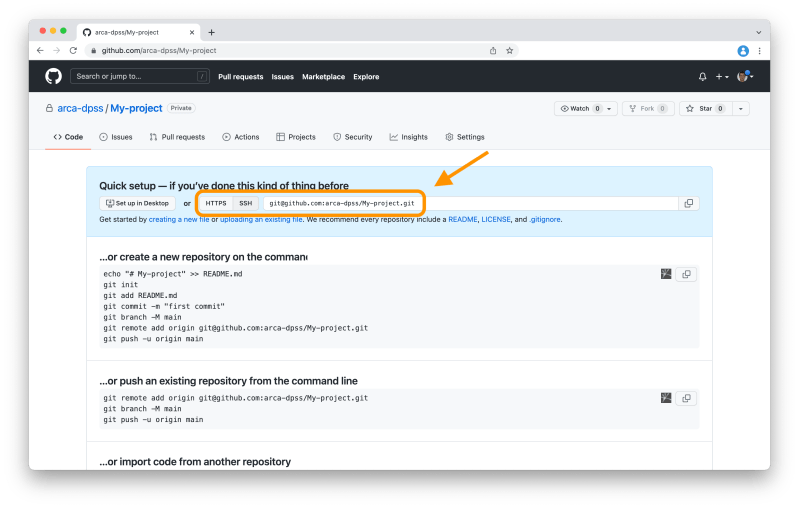Expand the Star lists dropdown arrow

741,109
